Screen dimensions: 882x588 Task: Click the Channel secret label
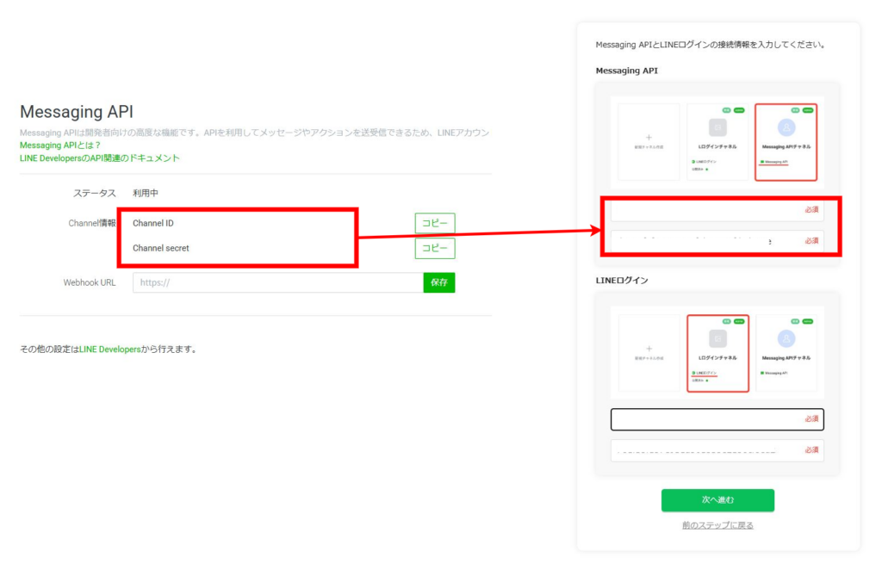[x=161, y=248]
